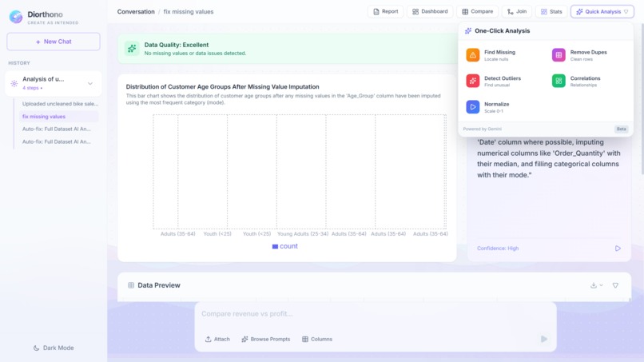
Task: Click the chart title text
Action: click(223, 86)
